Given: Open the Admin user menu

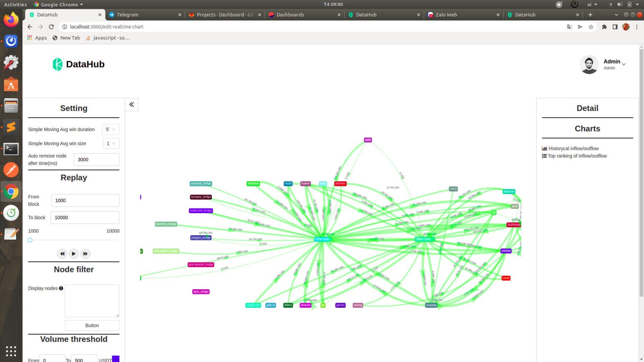Looking at the screenshot, I should (x=613, y=64).
